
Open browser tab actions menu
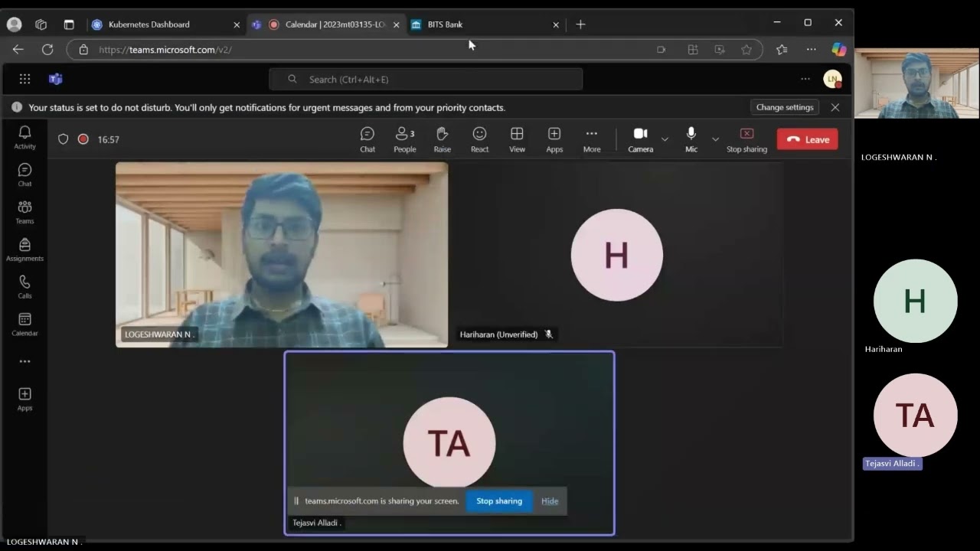[x=69, y=24]
